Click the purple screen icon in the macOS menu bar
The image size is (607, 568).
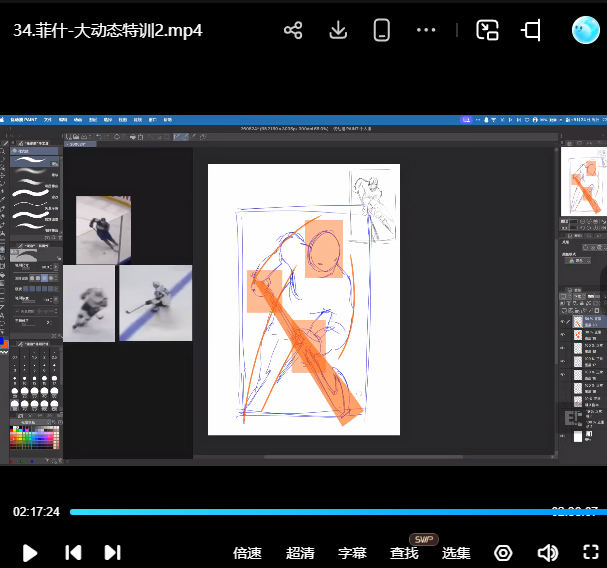466,120
